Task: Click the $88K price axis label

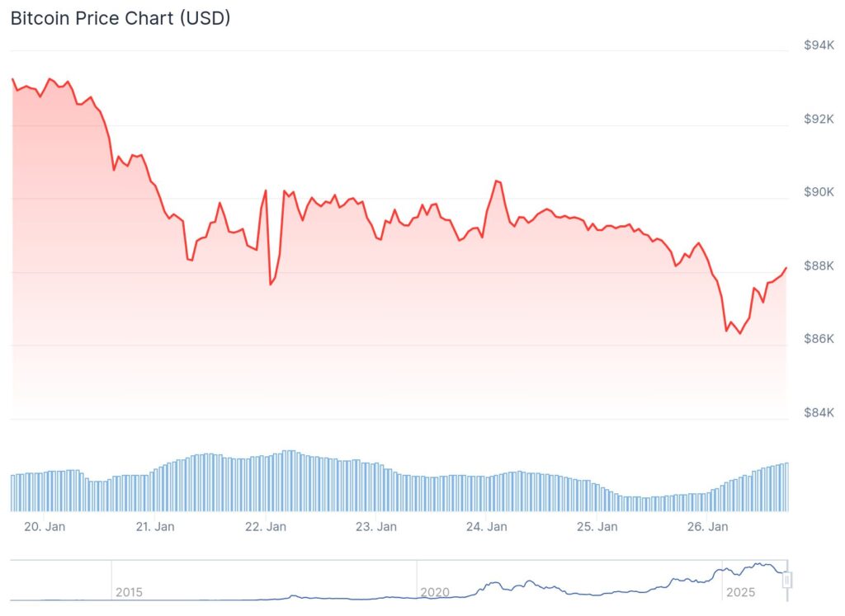Action: tap(819, 266)
